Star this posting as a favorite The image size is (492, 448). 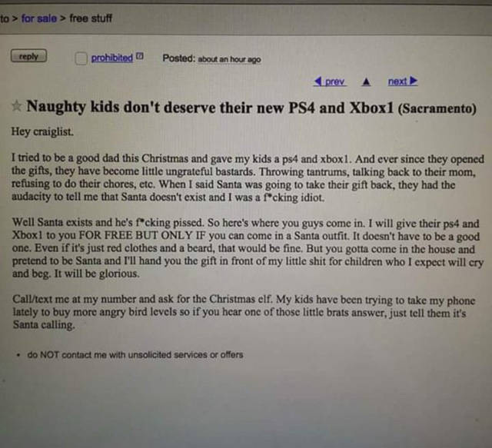(x=16, y=106)
